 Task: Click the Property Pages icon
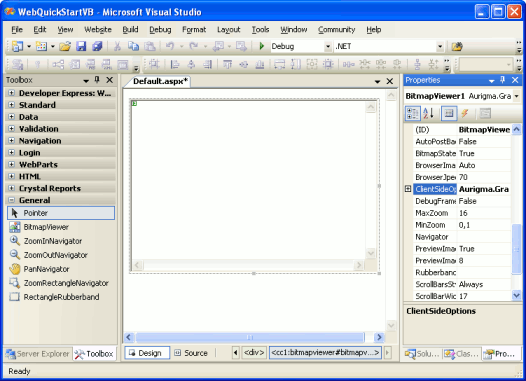click(x=485, y=113)
